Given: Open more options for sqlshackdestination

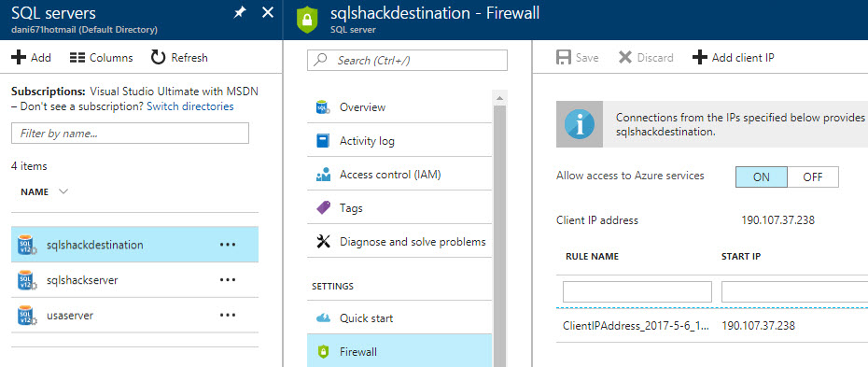Looking at the screenshot, I should (228, 245).
